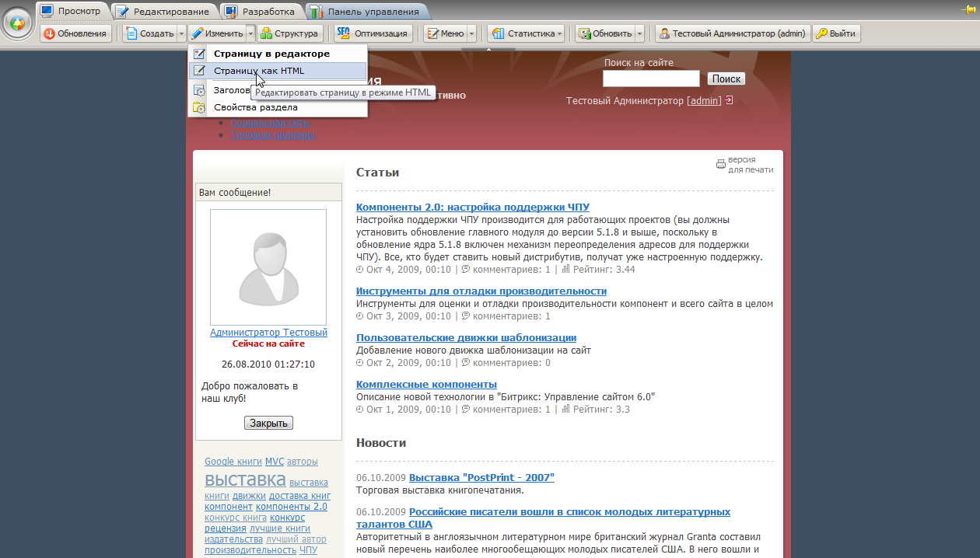Collapse the Изменить dropdown arrow

(x=250, y=33)
